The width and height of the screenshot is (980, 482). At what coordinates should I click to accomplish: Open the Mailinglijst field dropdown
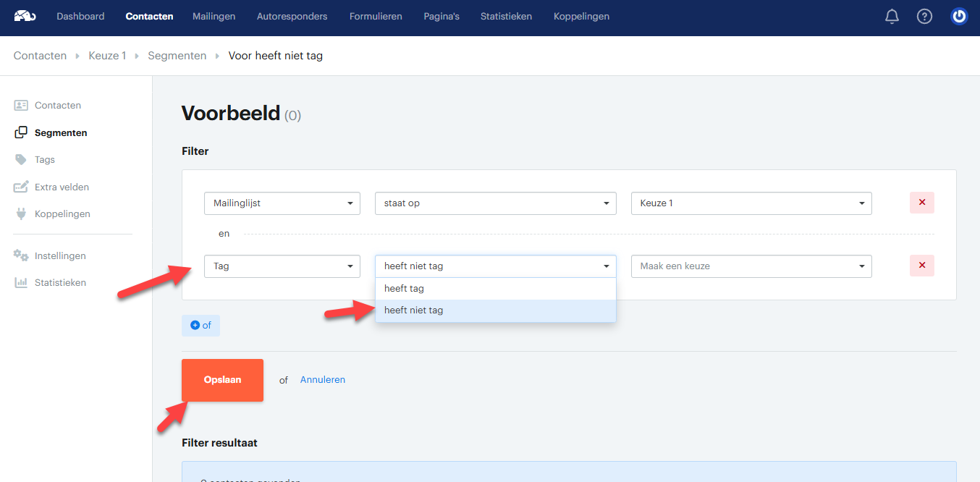282,203
